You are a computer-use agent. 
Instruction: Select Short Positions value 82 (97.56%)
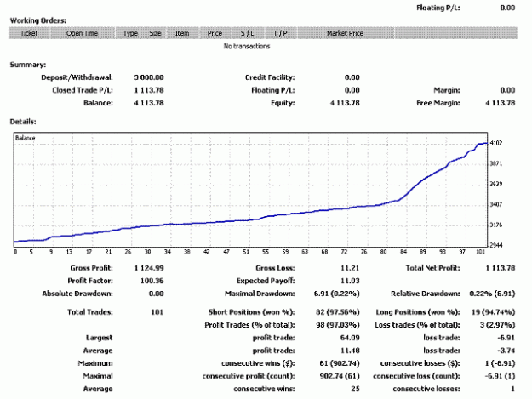pos(337,312)
